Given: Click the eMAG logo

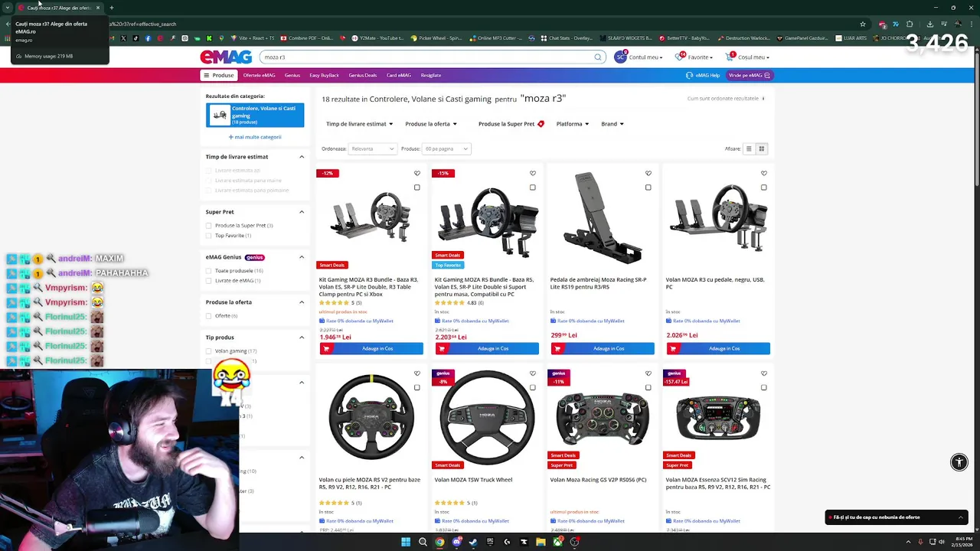Looking at the screenshot, I should [226, 57].
